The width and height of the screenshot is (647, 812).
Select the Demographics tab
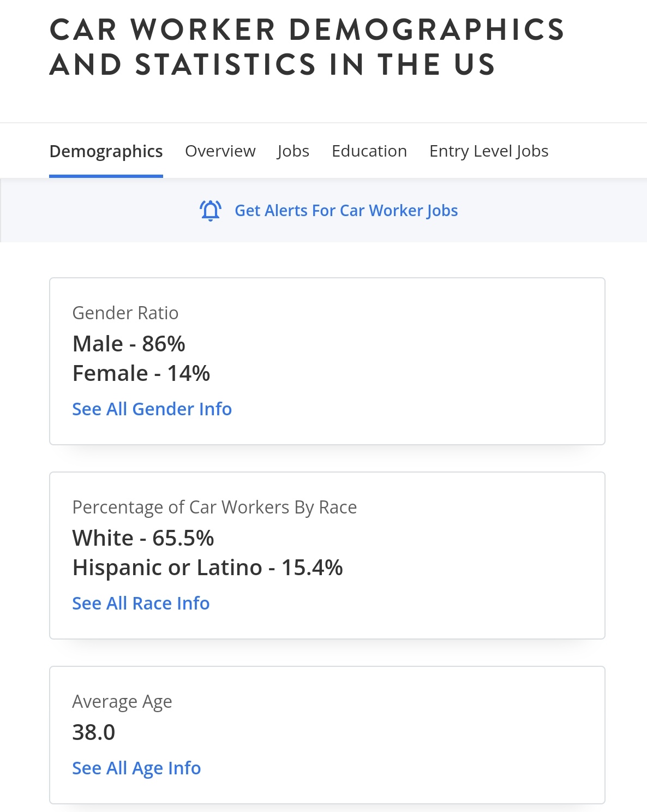tap(106, 151)
